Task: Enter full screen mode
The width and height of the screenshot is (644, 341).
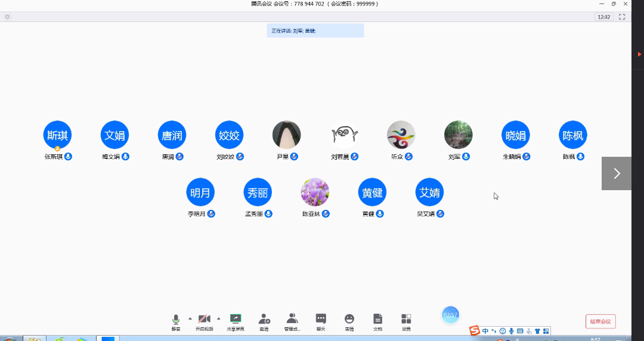Action: [x=622, y=17]
